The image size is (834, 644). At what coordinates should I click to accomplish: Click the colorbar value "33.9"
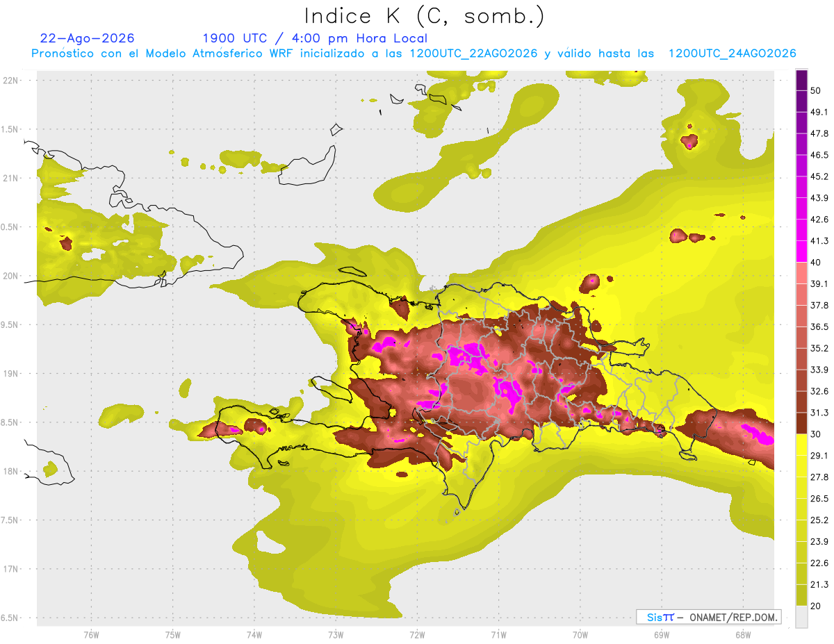click(819, 370)
